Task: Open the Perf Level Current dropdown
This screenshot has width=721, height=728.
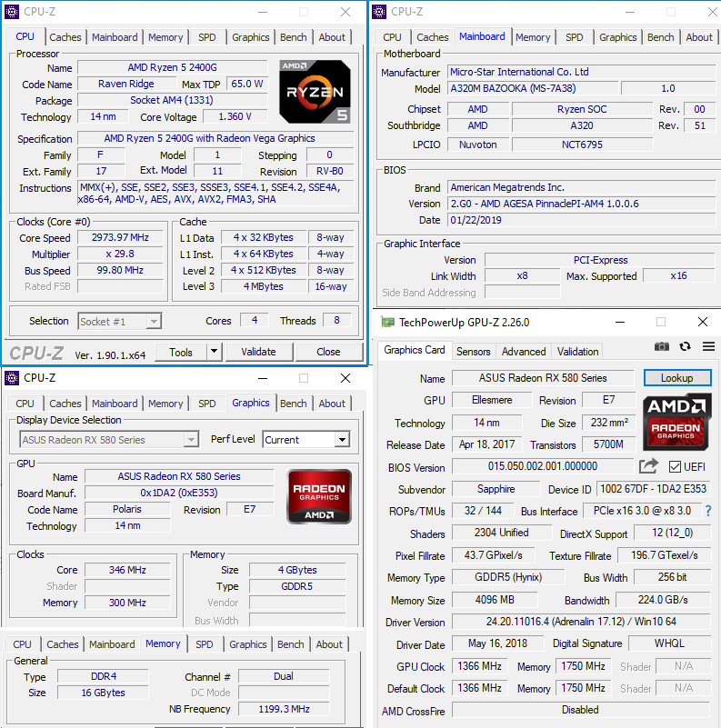Action: (343, 439)
